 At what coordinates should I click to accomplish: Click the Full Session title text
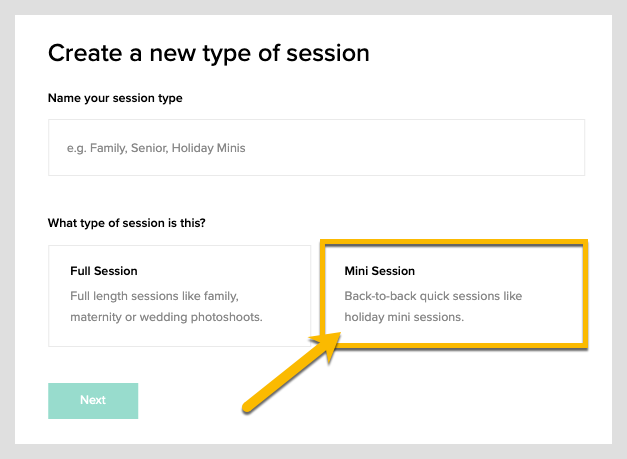[104, 271]
